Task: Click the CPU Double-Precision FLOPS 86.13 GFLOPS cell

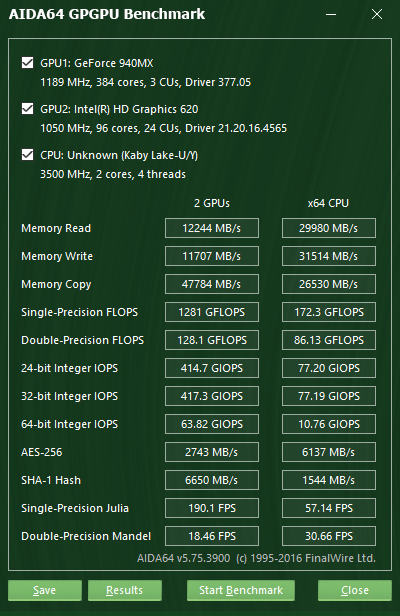Action: tap(329, 340)
